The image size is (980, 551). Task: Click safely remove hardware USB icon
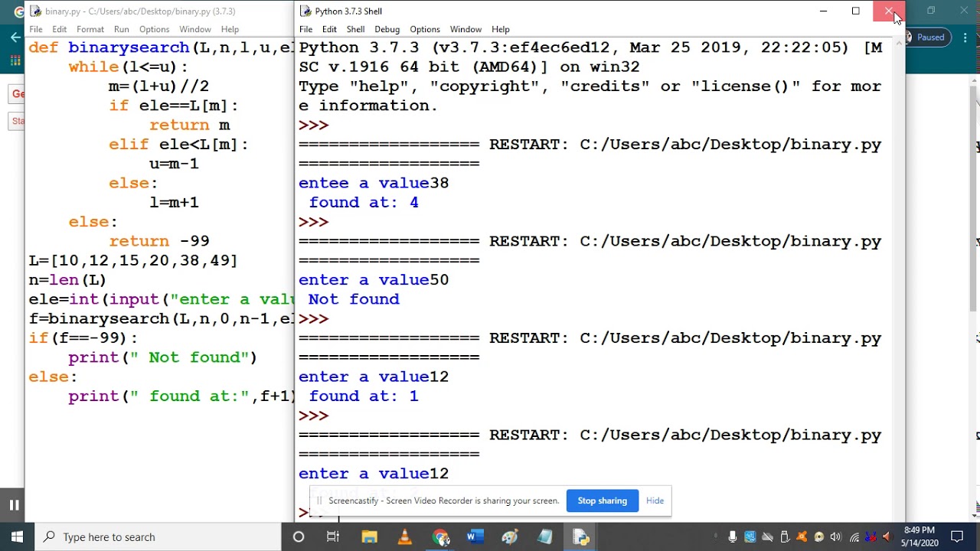[785, 537]
